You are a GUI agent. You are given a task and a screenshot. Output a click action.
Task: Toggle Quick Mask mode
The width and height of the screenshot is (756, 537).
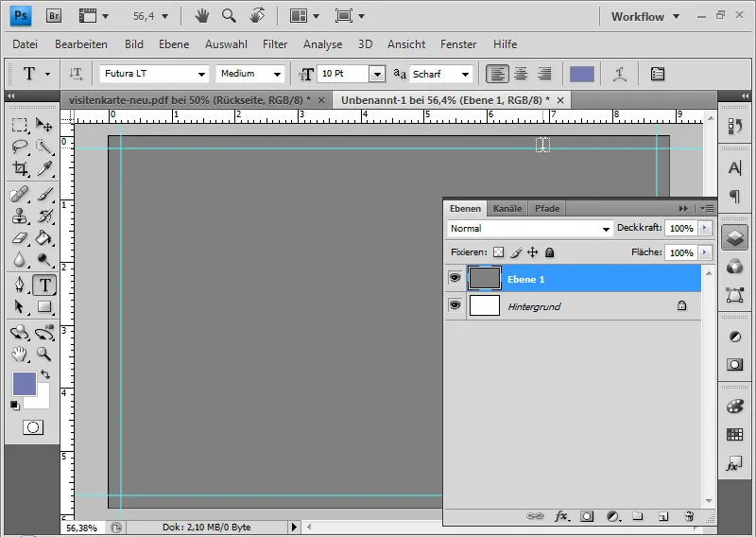(33, 427)
